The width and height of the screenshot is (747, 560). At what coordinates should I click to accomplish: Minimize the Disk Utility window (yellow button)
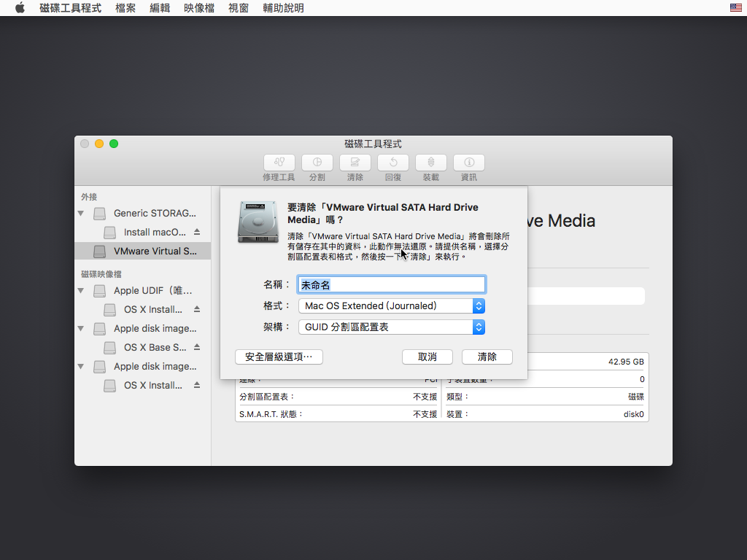click(99, 144)
